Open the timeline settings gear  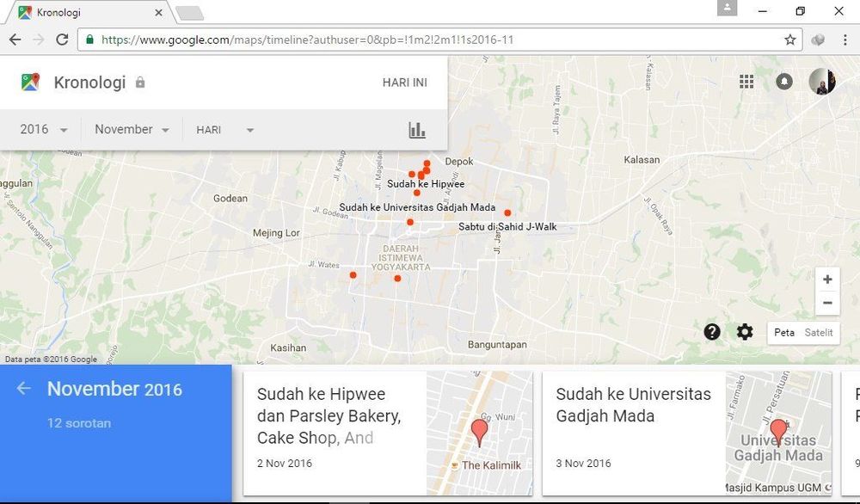745,332
